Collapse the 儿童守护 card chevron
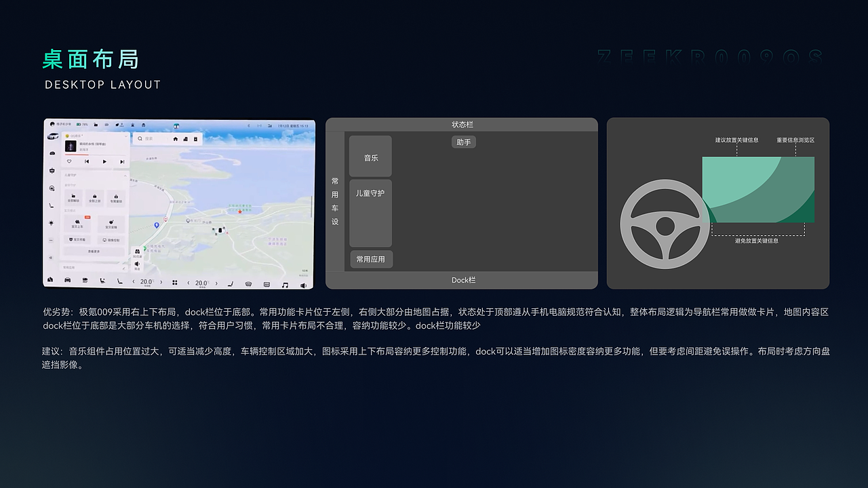Image resolution: width=868 pixels, height=488 pixels. pyautogui.click(x=125, y=176)
